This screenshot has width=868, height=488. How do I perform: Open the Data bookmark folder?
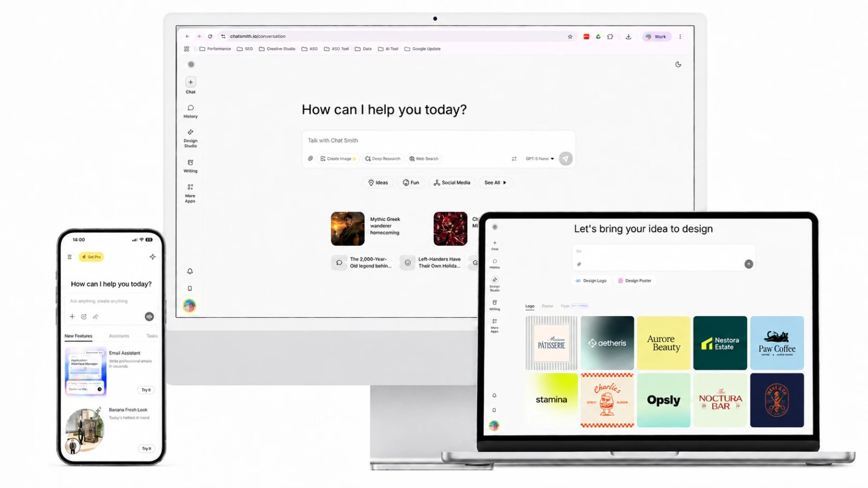click(x=363, y=49)
